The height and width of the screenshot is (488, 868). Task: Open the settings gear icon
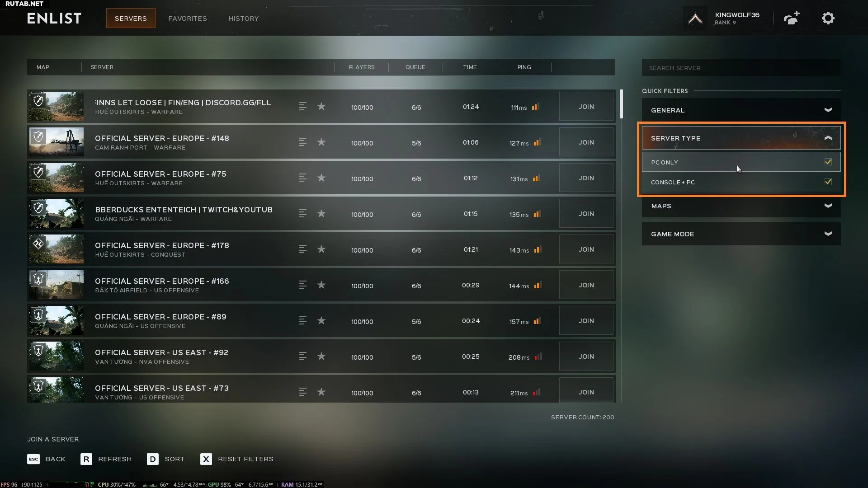click(828, 19)
